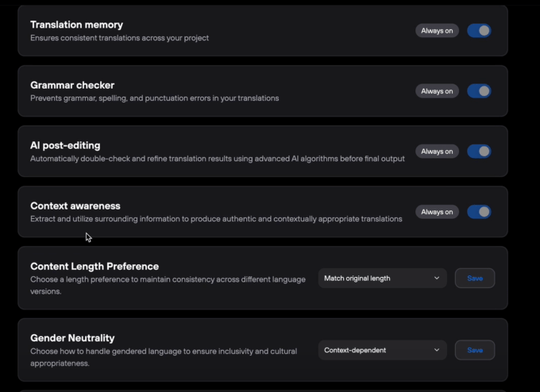Disable the Grammar checker switch
540x392 pixels.
[x=479, y=91]
